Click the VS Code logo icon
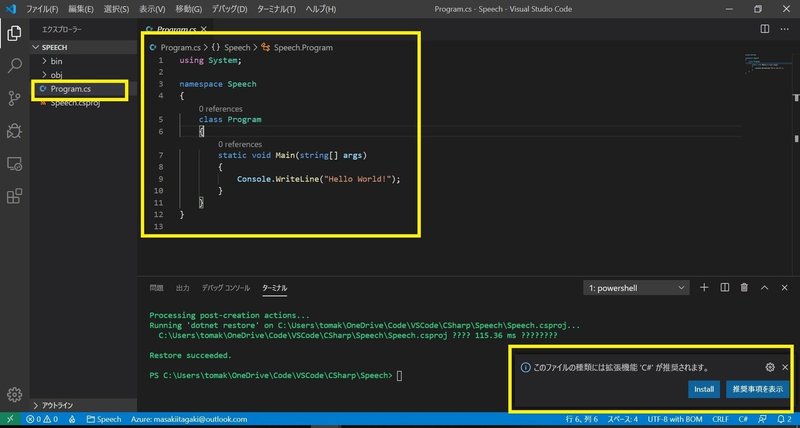800x428 pixels. [x=11, y=9]
